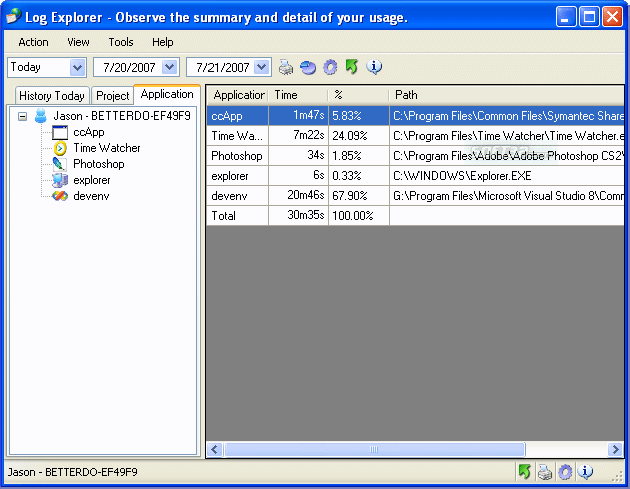
Task: Click the explorer computer icon in the tree
Action: (60, 180)
